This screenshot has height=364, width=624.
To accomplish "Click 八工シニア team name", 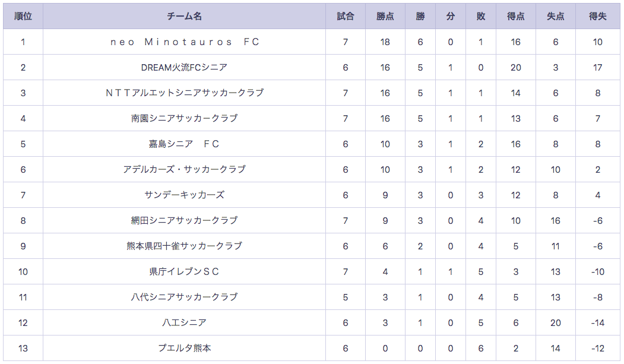I will (184, 322).
